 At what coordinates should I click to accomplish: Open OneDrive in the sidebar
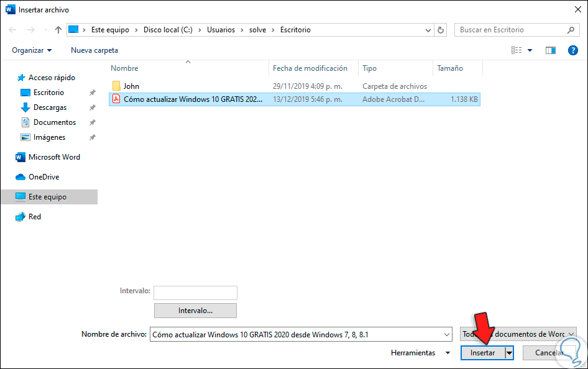point(37,177)
